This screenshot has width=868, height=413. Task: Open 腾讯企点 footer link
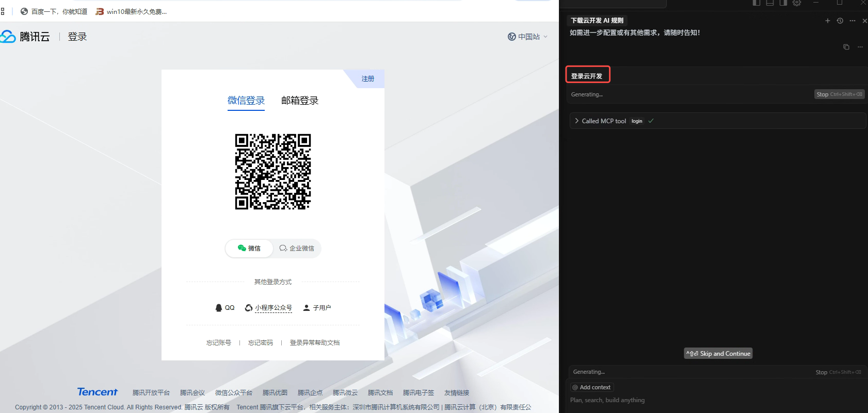tap(310, 393)
